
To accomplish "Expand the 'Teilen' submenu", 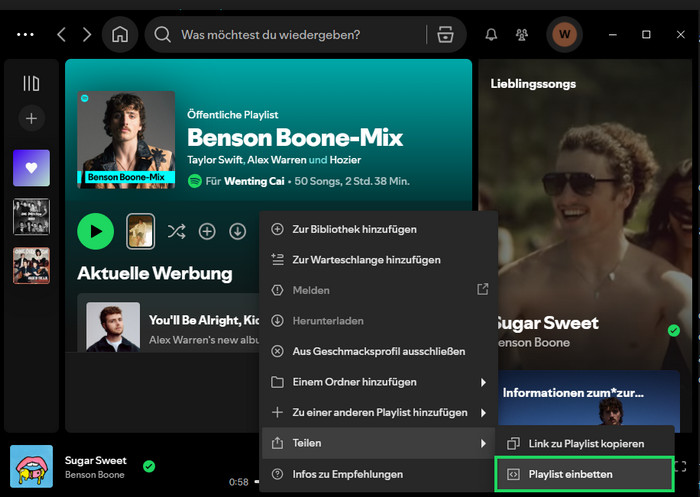I will 379,443.
